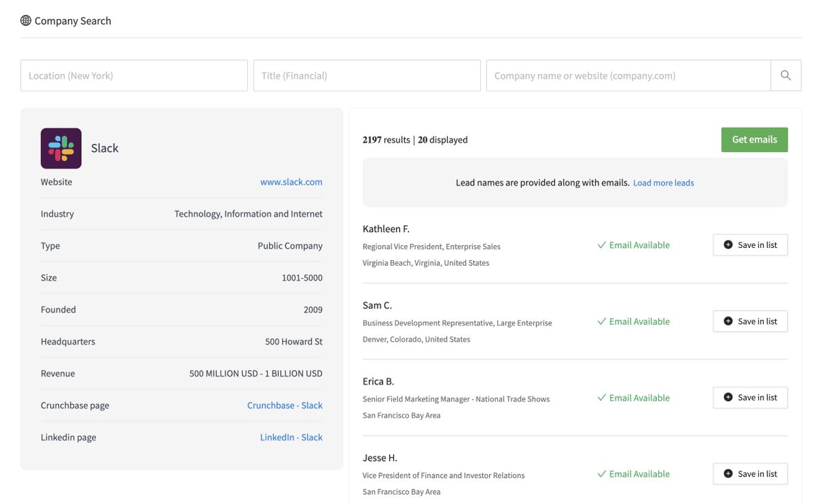This screenshot has height=504, width=822.
Task: Select the Company Search header label
Action: [72, 20]
